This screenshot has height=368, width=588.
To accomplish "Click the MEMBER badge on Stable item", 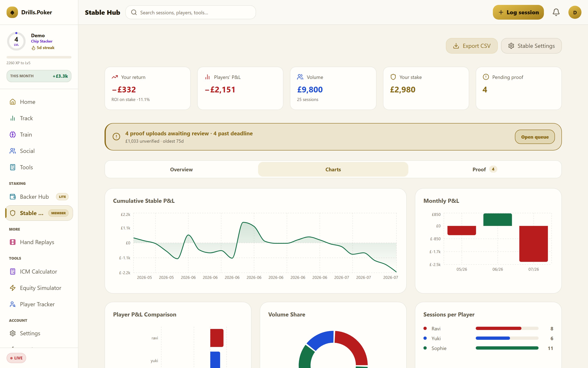I will [58, 213].
